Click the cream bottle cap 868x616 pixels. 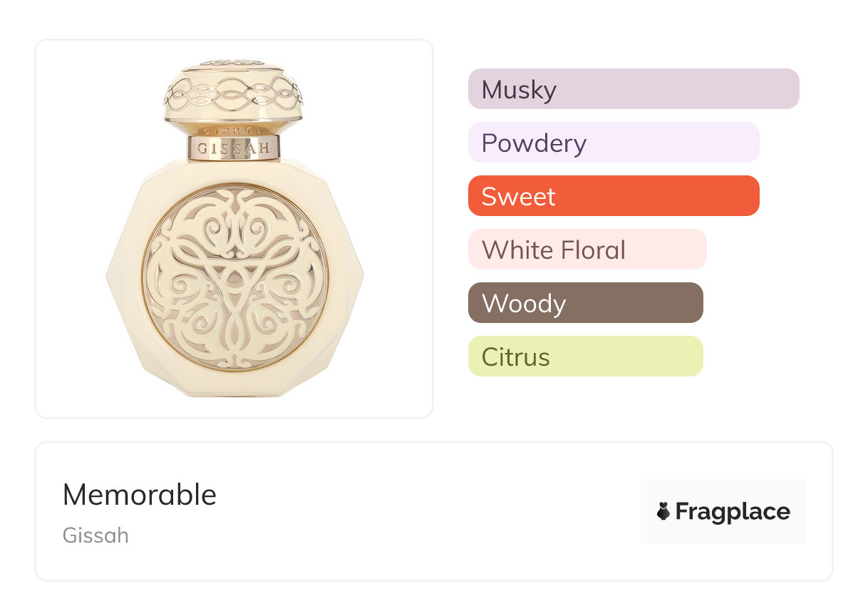pos(234,93)
